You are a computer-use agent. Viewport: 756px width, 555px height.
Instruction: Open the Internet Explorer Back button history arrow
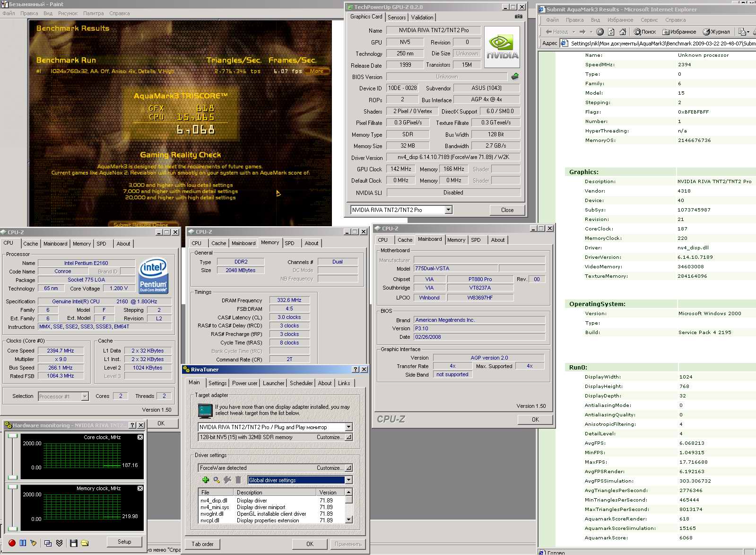574,32
